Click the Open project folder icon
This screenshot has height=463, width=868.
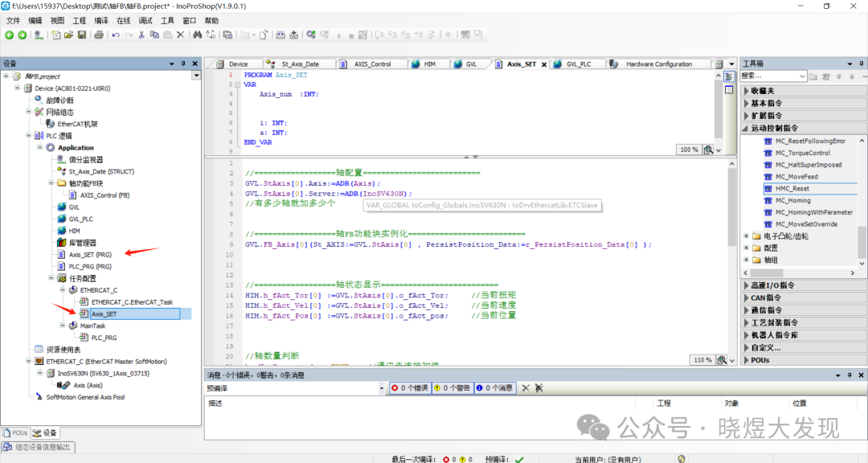69,35
